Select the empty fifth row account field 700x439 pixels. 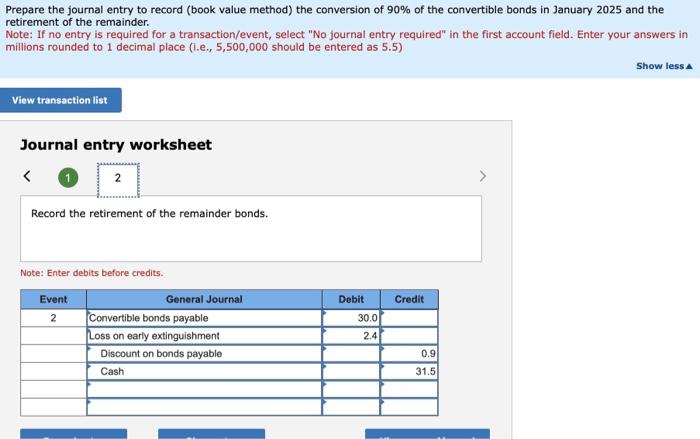[204, 389]
